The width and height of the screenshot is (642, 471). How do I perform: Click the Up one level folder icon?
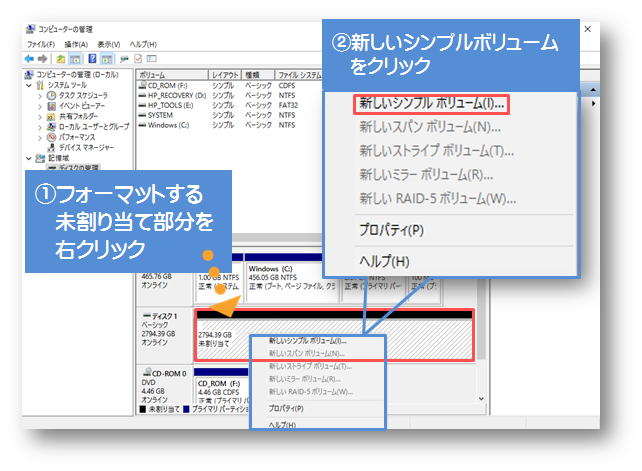61,59
